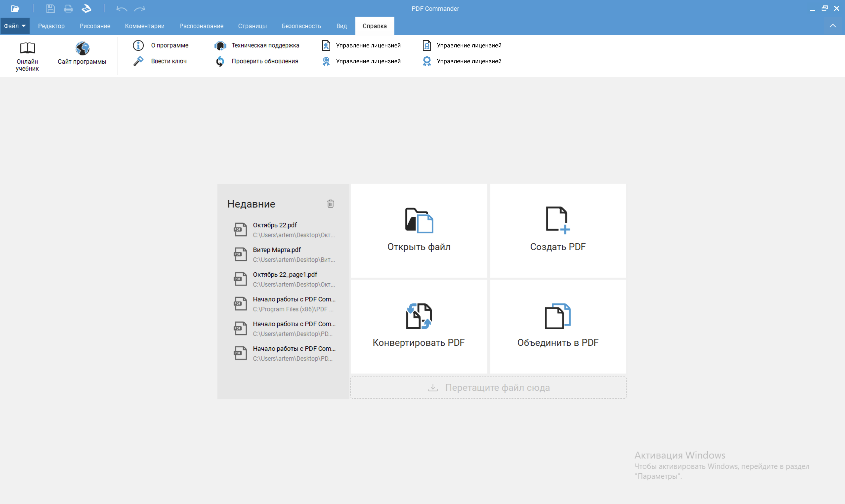Open the Онлайн учебник book icon
Image resolution: width=845 pixels, height=504 pixels.
click(x=27, y=48)
